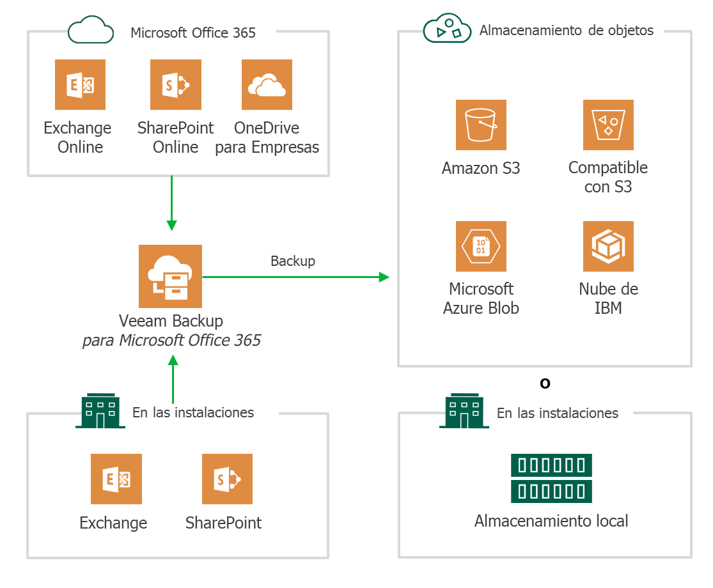Click the building icon above Almacenamiento local
The image size is (713, 588).
click(x=464, y=411)
